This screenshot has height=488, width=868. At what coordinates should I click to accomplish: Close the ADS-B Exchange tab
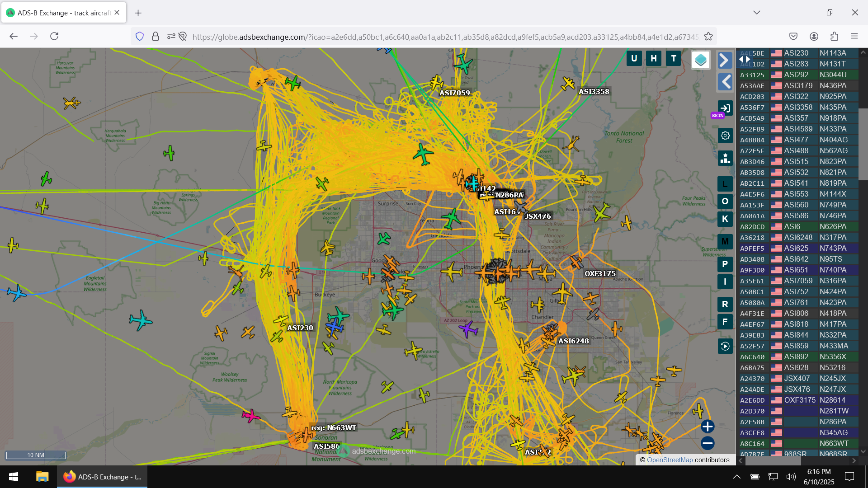[x=117, y=13]
